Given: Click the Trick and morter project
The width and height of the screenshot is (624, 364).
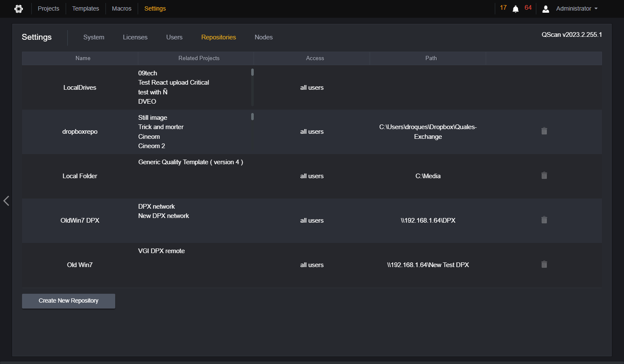Looking at the screenshot, I should coord(161,127).
